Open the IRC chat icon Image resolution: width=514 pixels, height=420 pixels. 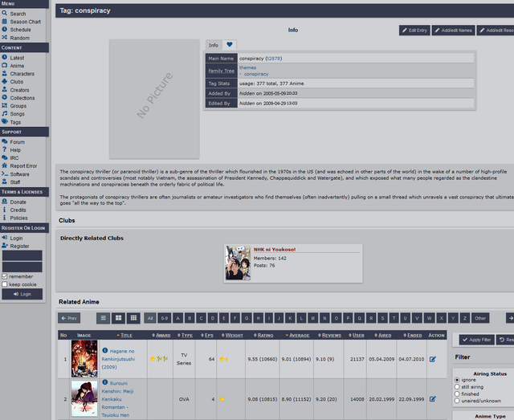pos(4,157)
